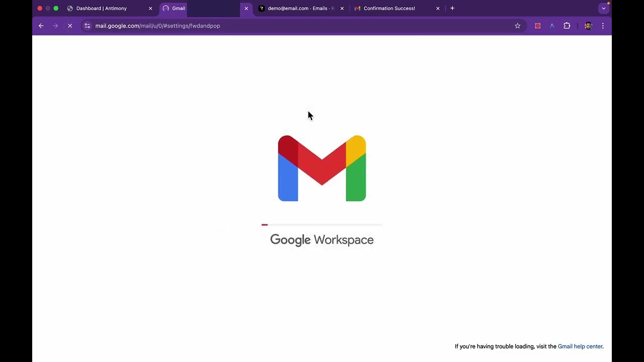Viewport: 644px width, 362px height.
Task: Close the Confirmation Success! tab
Action: [438, 8]
